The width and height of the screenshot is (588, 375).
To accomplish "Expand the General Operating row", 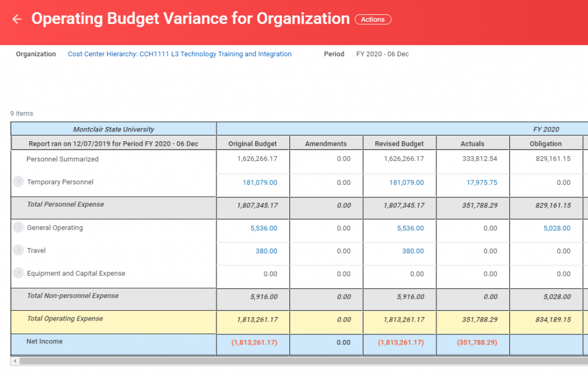I will click(18, 227).
